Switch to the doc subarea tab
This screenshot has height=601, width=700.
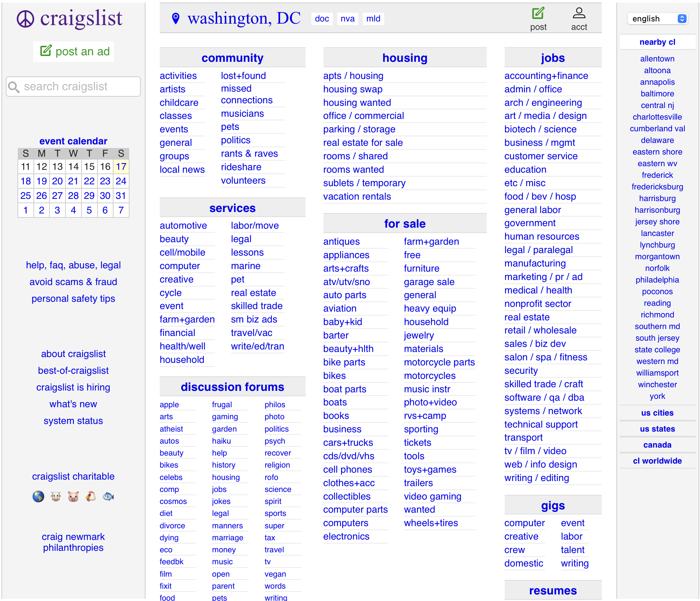coord(322,19)
